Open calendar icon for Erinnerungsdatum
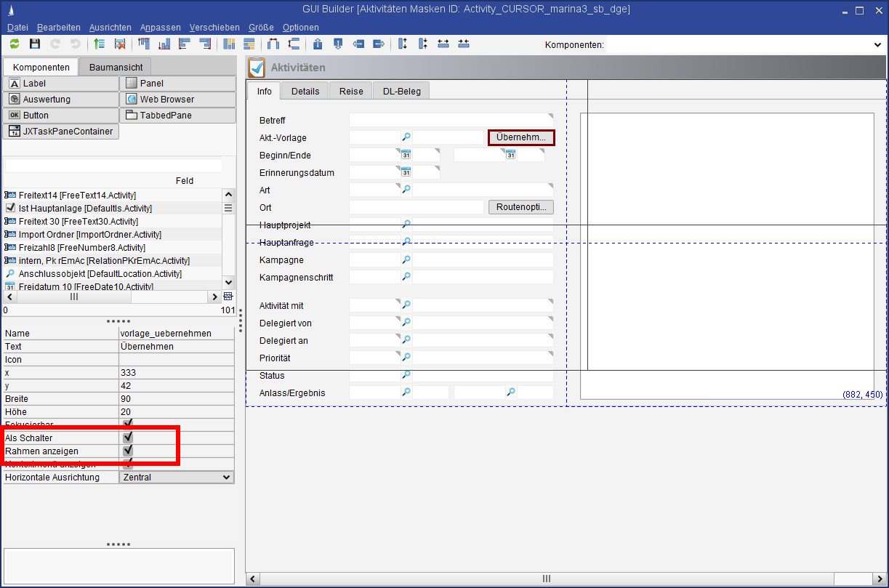889x588 pixels. coord(406,172)
